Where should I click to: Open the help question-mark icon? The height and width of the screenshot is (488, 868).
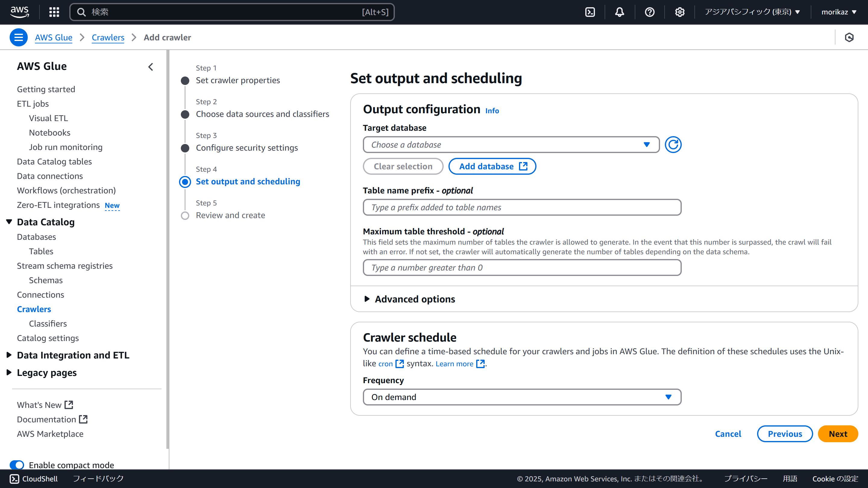point(649,12)
